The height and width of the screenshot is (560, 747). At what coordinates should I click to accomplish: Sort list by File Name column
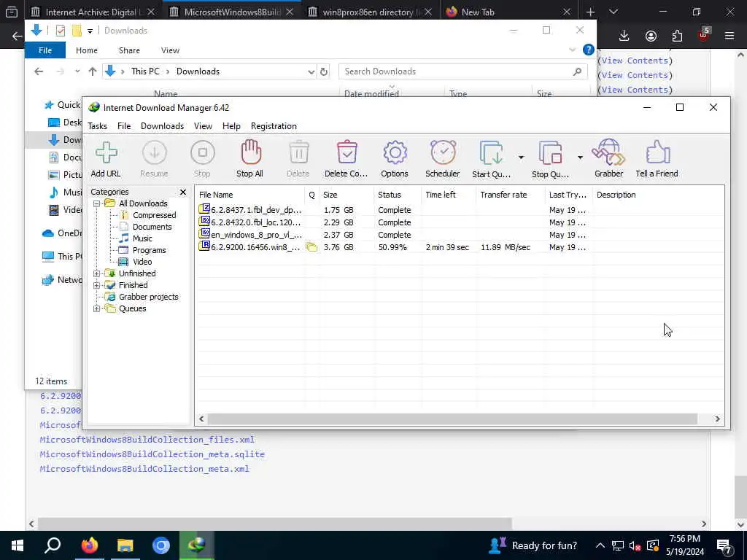(249, 195)
